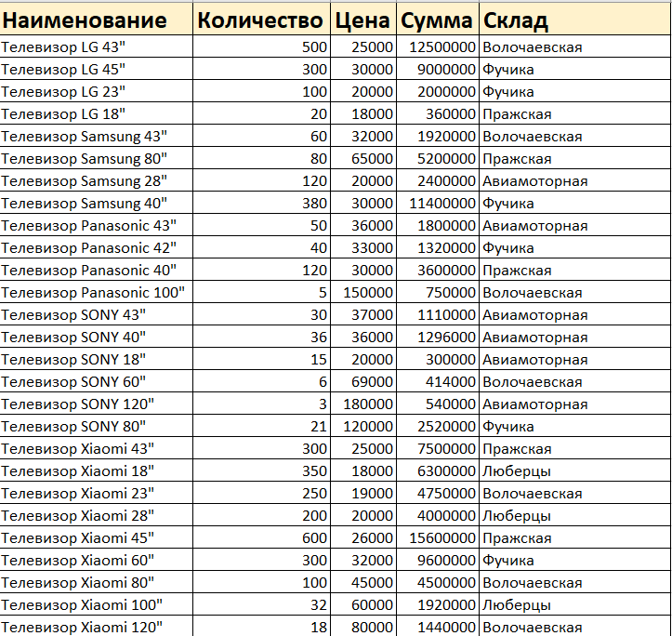The width and height of the screenshot is (672, 636).
Task: Select the Склад column header
Action: (575, 20)
